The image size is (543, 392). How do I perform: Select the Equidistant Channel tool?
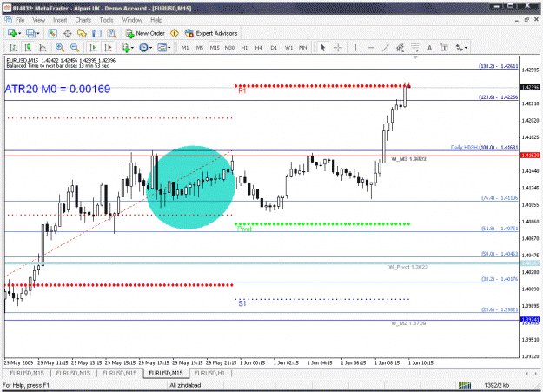pos(400,48)
